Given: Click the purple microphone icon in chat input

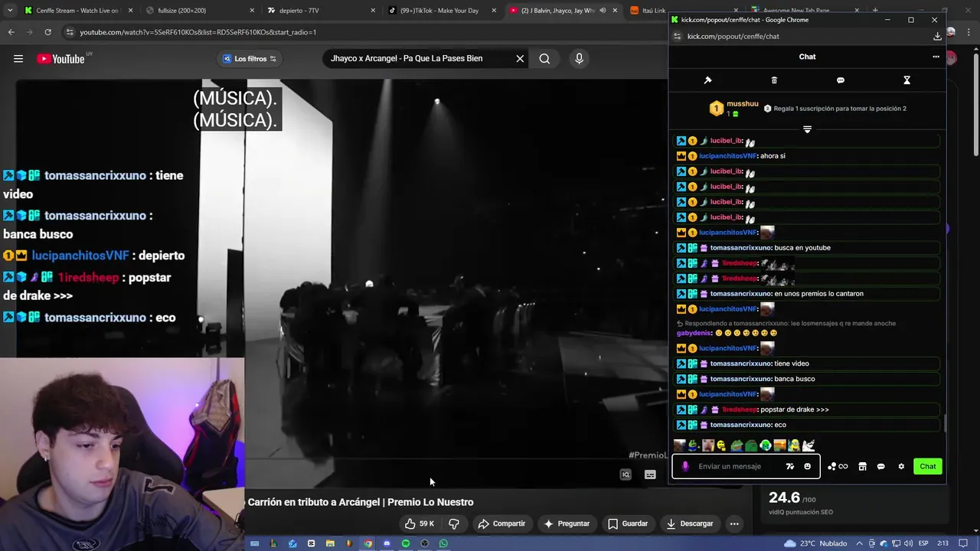Looking at the screenshot, I should 685,466.
